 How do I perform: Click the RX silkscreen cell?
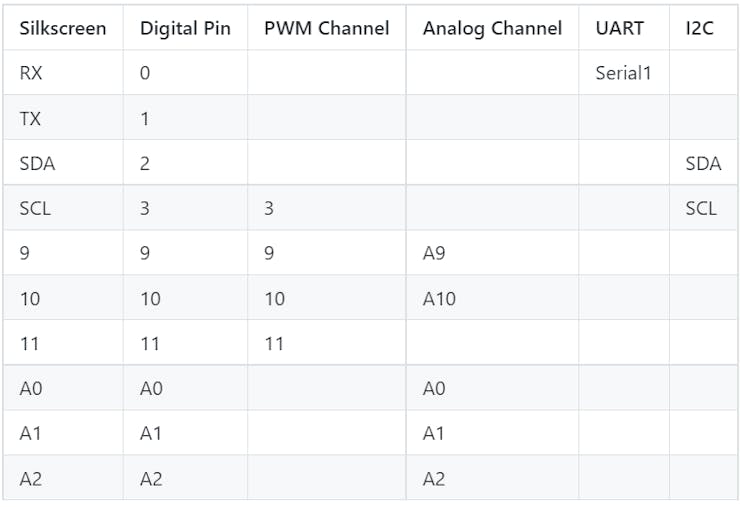(31, 73)
